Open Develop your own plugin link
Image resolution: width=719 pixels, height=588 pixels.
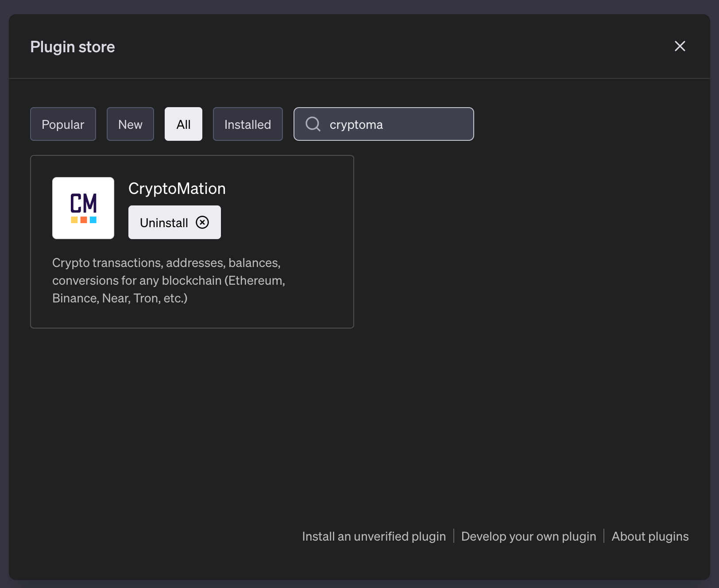click(529, 536)
